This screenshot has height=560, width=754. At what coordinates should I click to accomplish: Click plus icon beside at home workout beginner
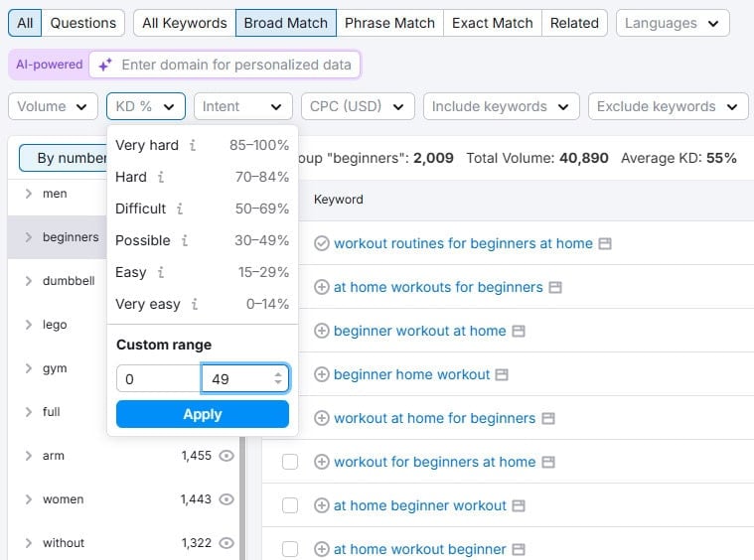click(321, 549)
